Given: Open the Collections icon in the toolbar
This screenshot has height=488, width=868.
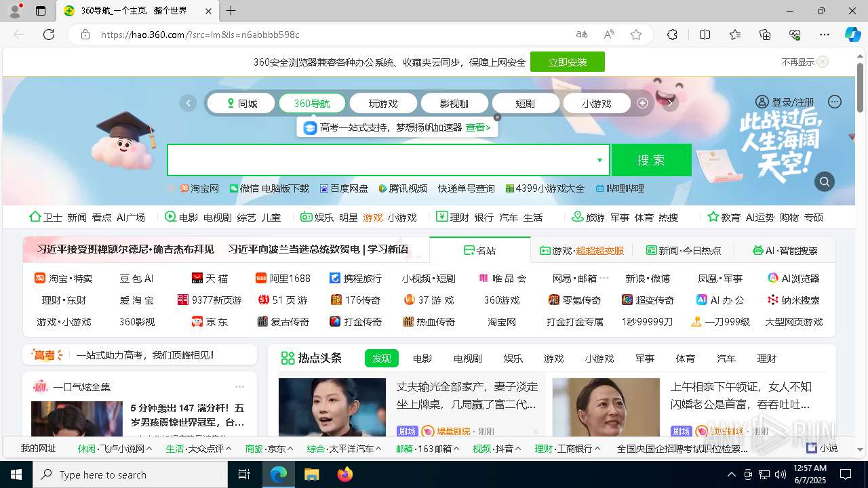Looking at the screenshot, I should click(x=765, y=35).
